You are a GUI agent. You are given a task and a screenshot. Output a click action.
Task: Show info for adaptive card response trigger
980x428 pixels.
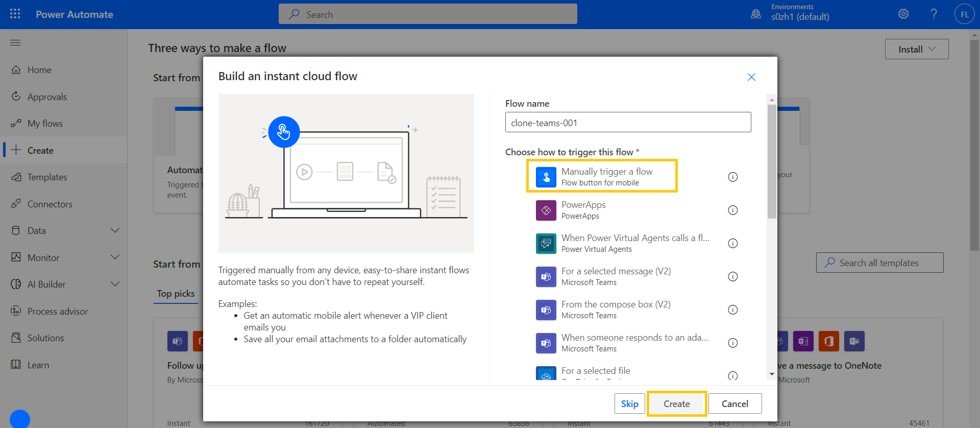point(732,343)
